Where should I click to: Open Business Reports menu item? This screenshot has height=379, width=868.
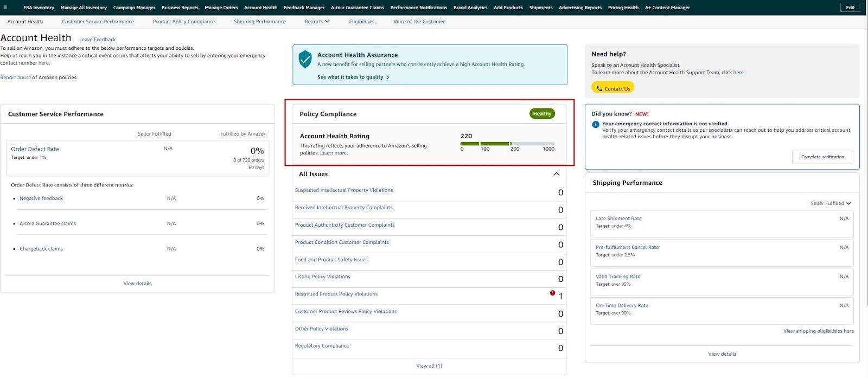tap(180, 8)
